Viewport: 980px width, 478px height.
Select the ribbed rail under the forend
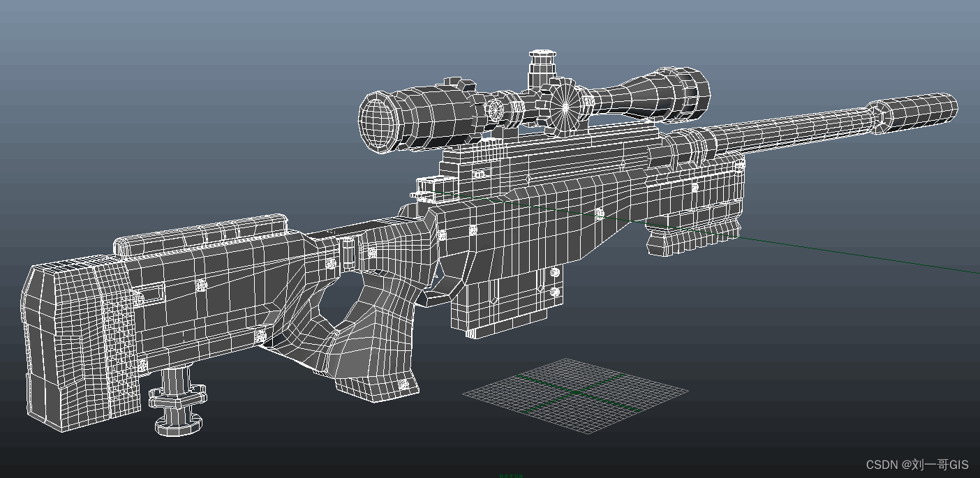point(691,236)
